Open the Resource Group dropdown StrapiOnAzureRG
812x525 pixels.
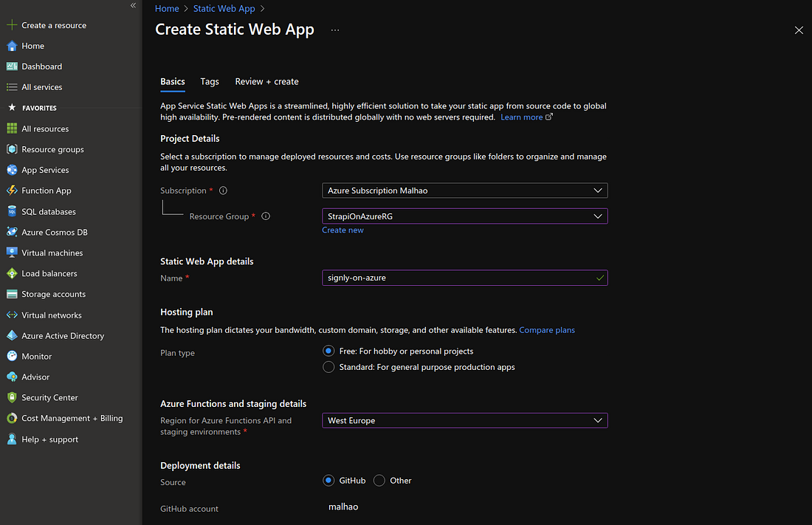point(464,216)
